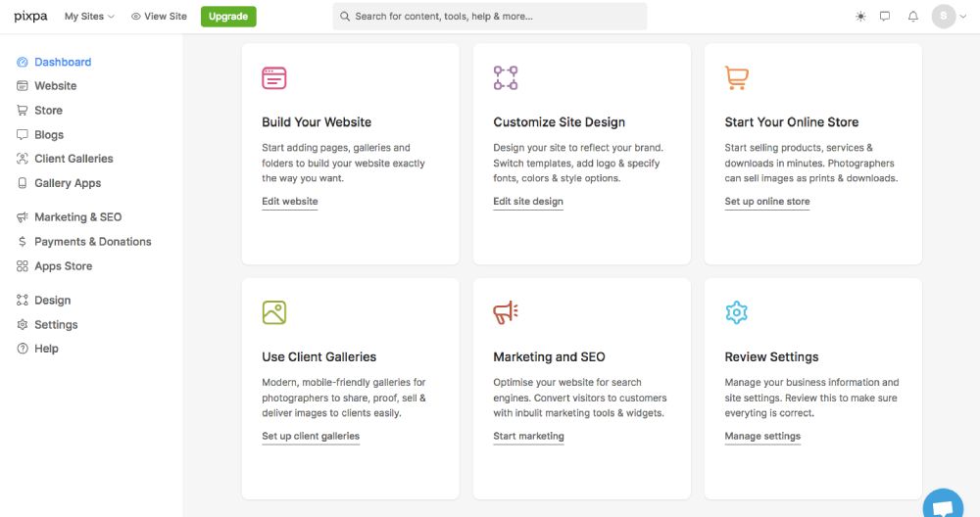Click the Payments & Donations dollar icon
This screenshot has width=980, height=517.
(x=23, y=242)
